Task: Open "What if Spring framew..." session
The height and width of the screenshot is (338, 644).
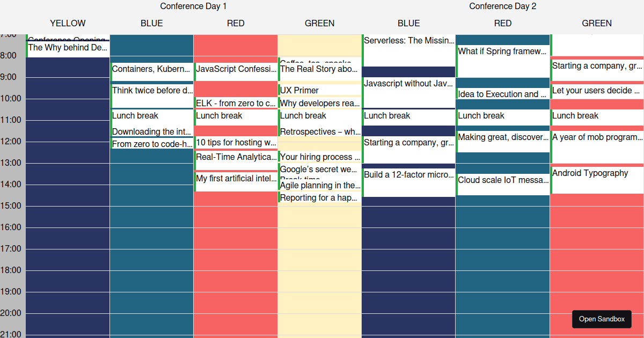Action: [x=502, y=52]
